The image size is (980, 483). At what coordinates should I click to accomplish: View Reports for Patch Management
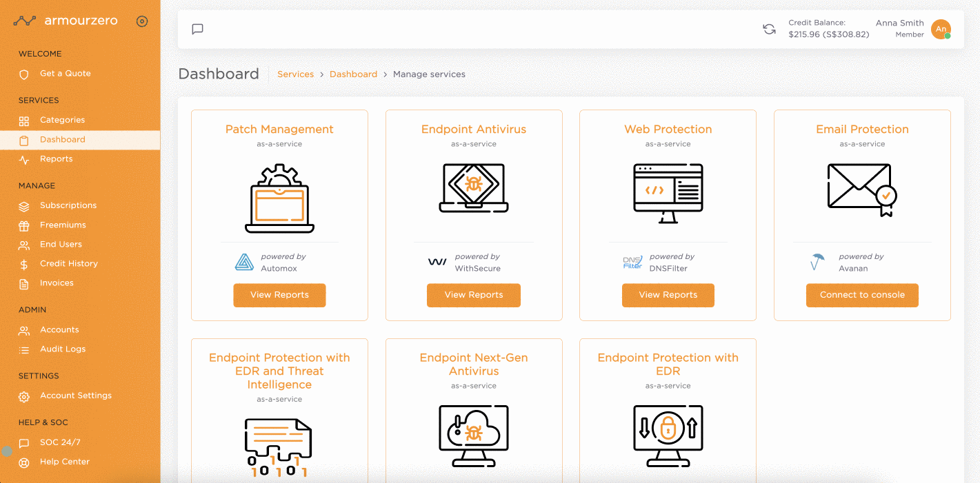[279, 295]
